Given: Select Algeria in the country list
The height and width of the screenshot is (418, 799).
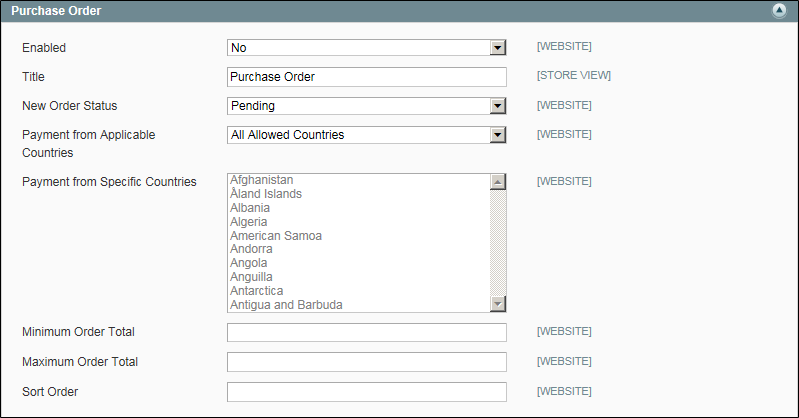Looking at the screenshot, I should coord(359,222).
